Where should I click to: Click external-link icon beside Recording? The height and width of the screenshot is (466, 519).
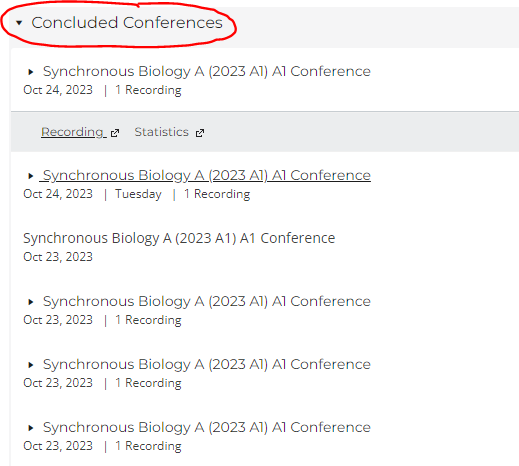click(x=115, y=133)
